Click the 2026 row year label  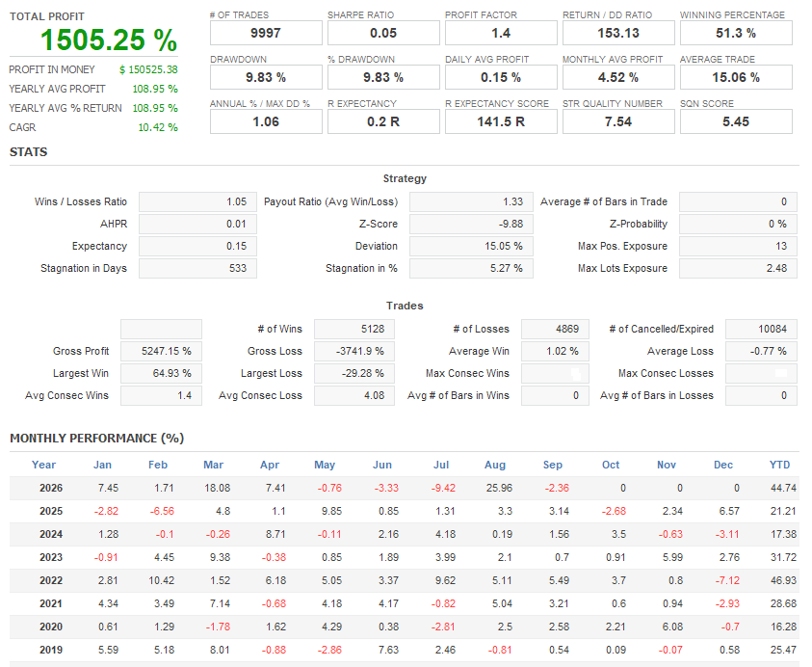point(51,488)
